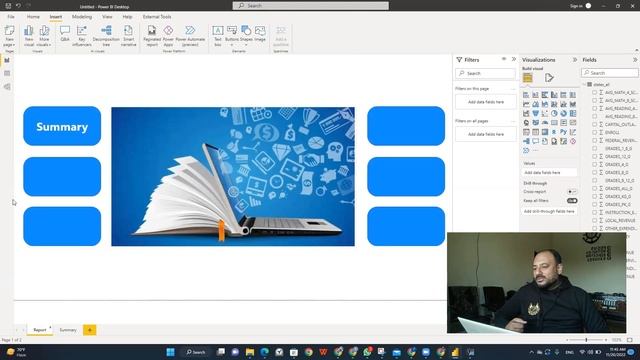Switch to the Modeling ribbon tab

[x=82, y=17]
